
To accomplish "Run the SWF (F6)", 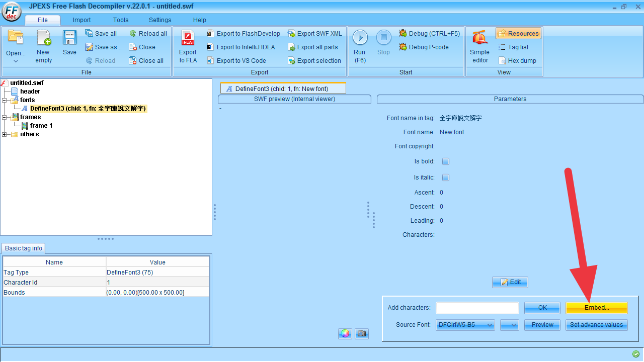I will [360, 46].
